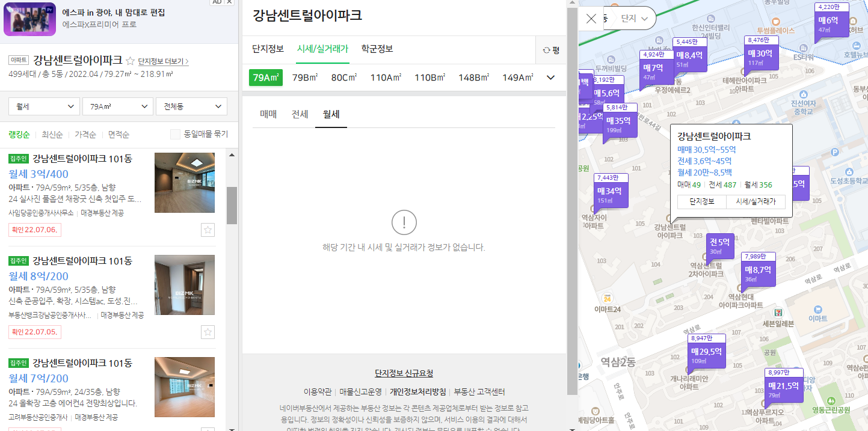Click the 이마트24 store icon on map
The height and width of the screenshot is (431, 868).
pyautogui.click(x=608, y=298)
